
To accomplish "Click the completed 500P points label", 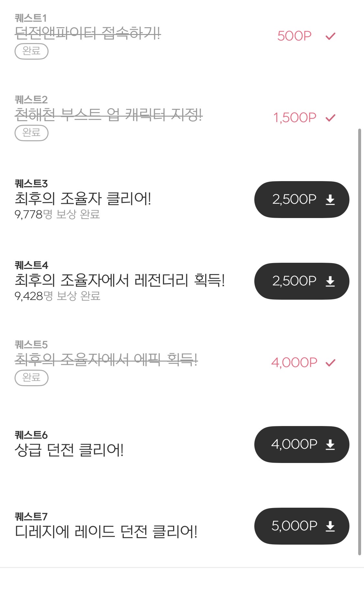I will [x=294, y=36].
